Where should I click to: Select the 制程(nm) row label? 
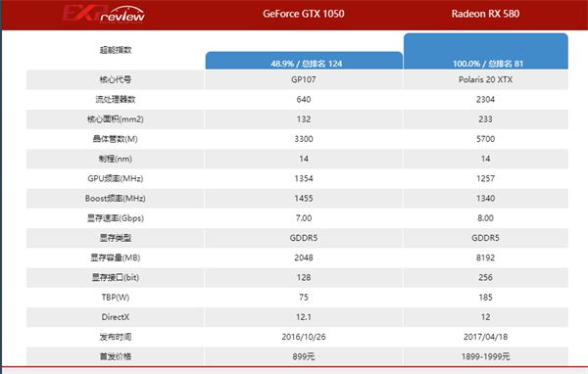click(116, 159)
